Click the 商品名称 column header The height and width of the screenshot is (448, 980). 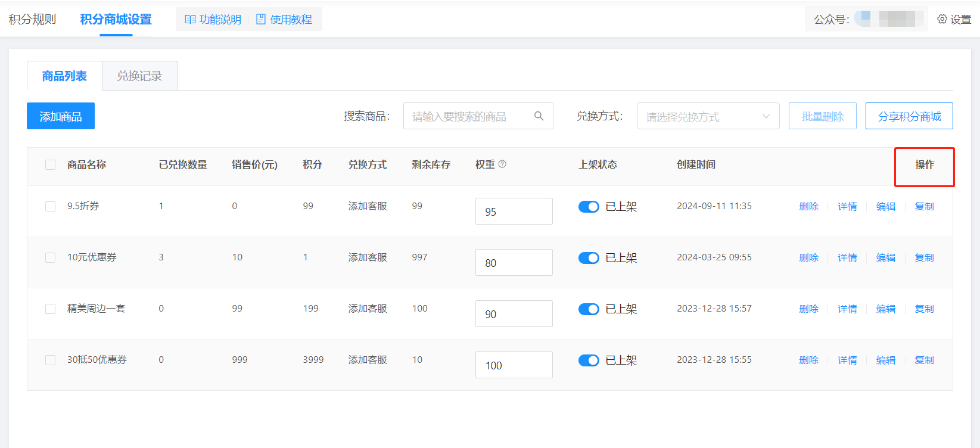pos(86,164)
